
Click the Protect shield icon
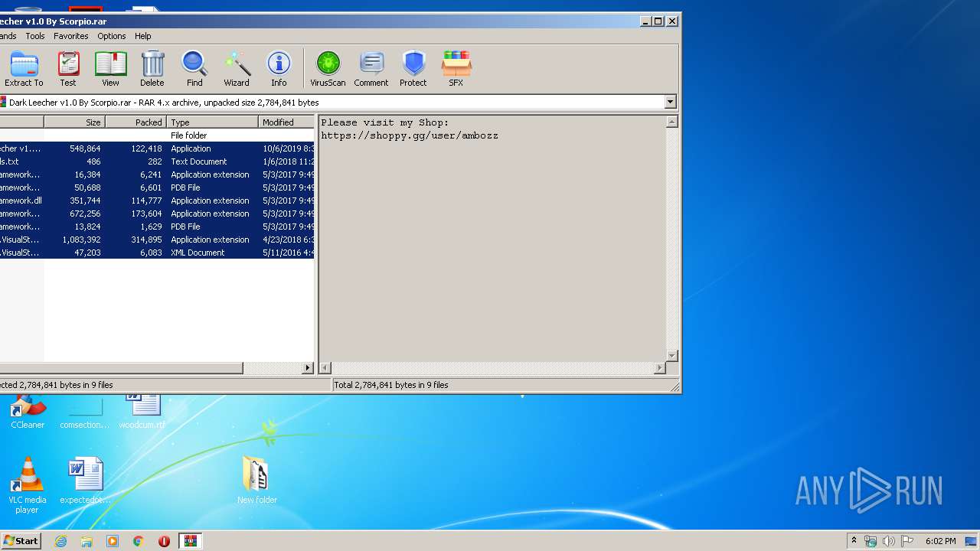point(413,69)
